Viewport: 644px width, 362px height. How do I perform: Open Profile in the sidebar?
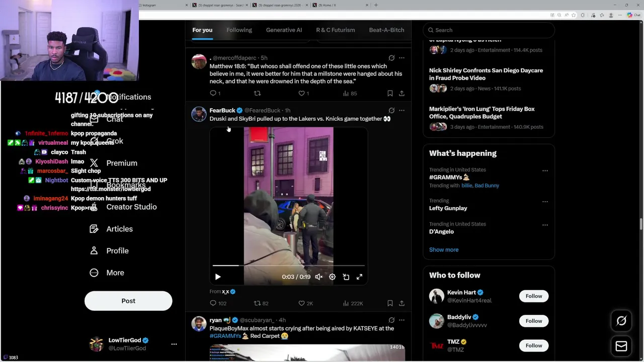[109, 250]
